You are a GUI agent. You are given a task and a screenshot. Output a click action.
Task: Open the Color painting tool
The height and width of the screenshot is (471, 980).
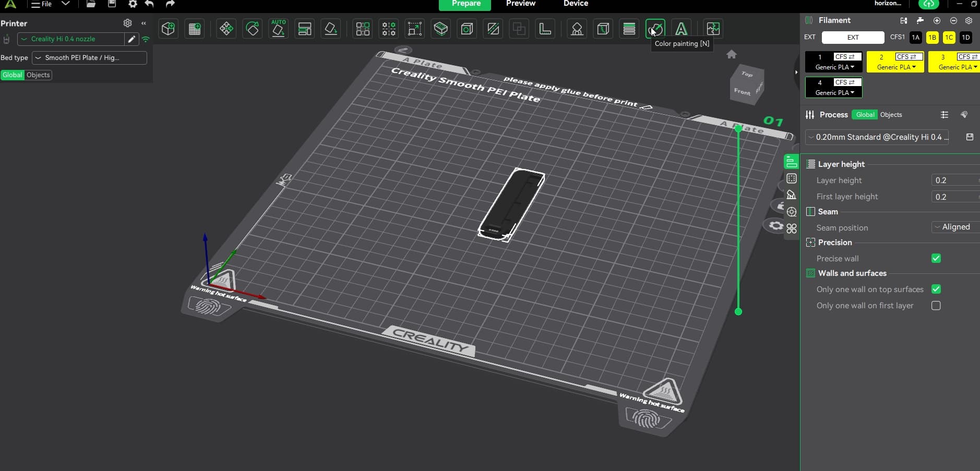coord(655,29)
